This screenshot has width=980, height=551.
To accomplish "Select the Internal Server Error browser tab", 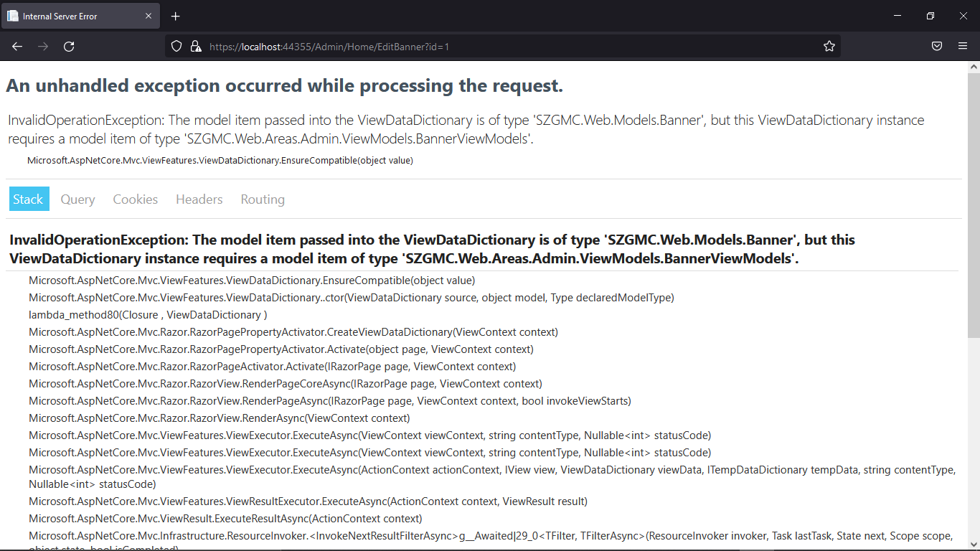I will pyautogui.click(x=80, y=16).
